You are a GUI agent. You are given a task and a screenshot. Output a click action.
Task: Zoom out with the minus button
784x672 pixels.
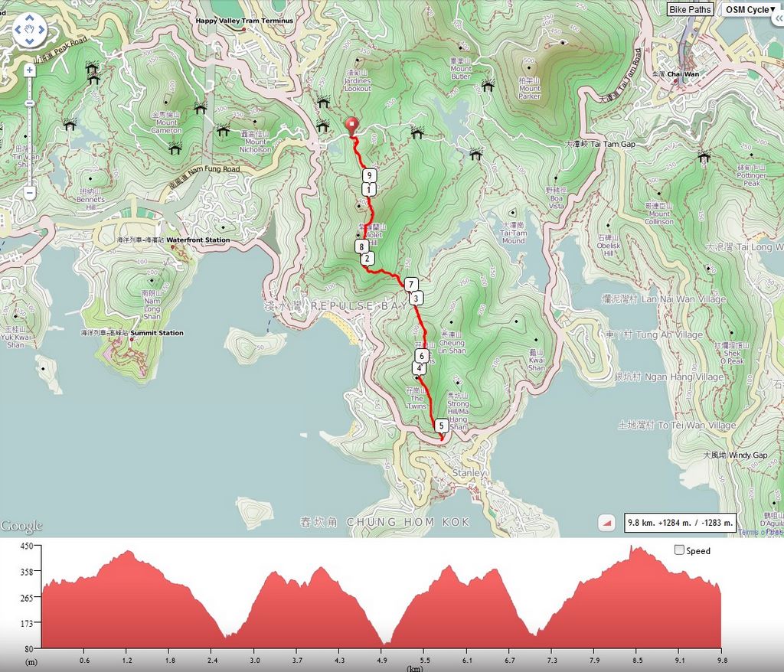click(30, 193)
